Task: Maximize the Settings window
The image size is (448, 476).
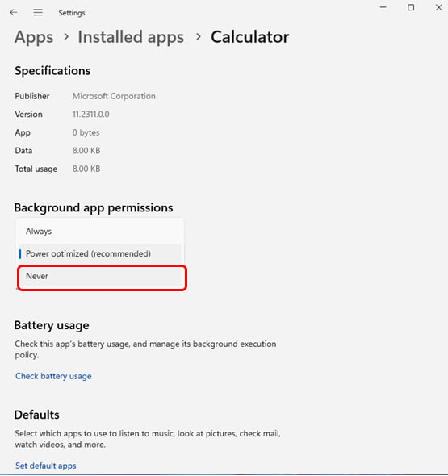Action: (x=411, y=7)
